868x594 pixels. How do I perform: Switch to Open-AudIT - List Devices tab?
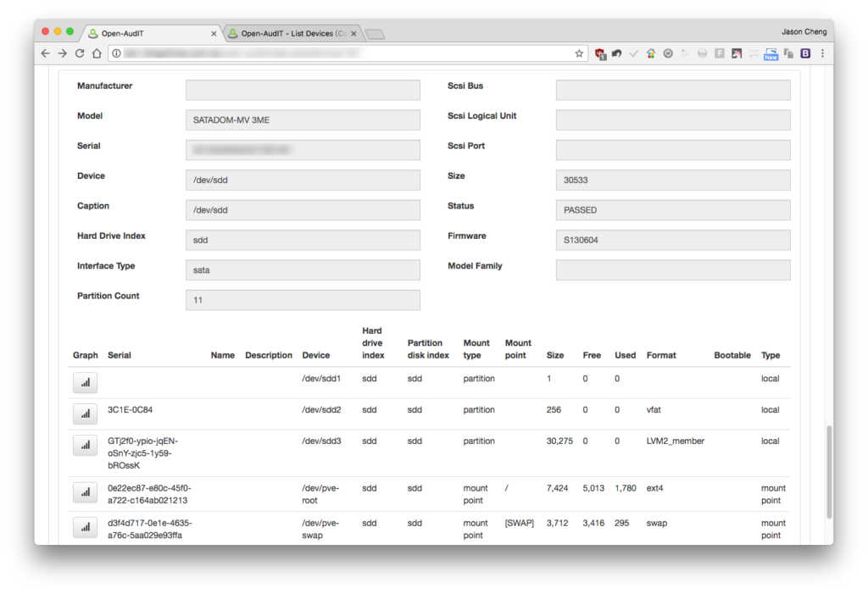pyautogui.click(x=292, y=33)
